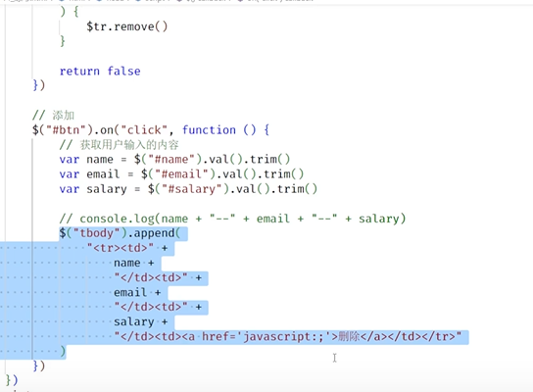Click the "删除" link text in string
533x392 pixels.
tap(349, 336)
